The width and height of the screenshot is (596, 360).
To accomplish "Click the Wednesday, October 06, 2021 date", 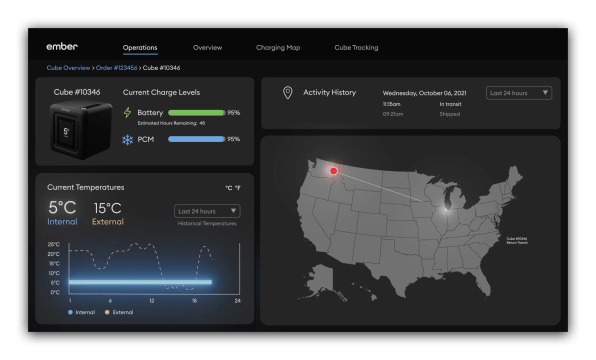I will pos(424,93).
